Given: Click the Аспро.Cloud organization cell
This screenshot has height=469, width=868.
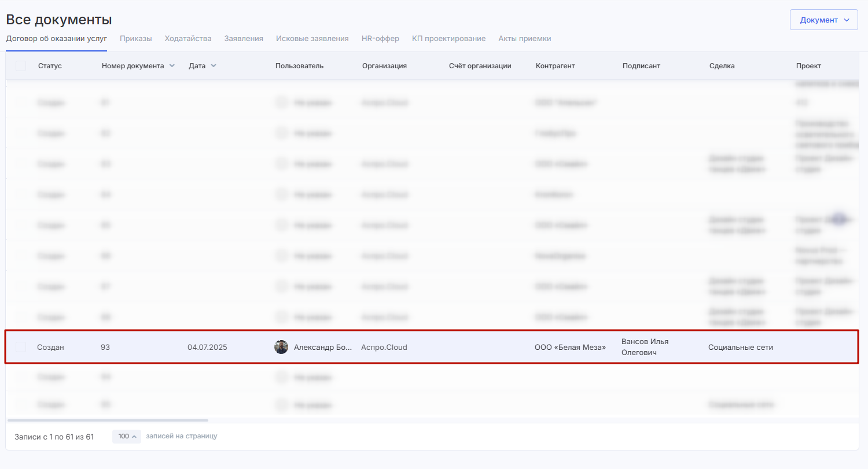Looking at the screenshot, I should 384,348.
